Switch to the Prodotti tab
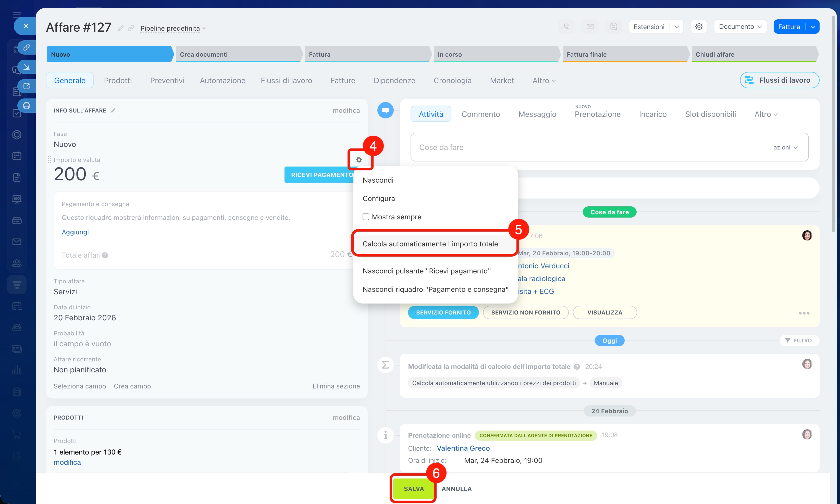 tap(118, 81)
